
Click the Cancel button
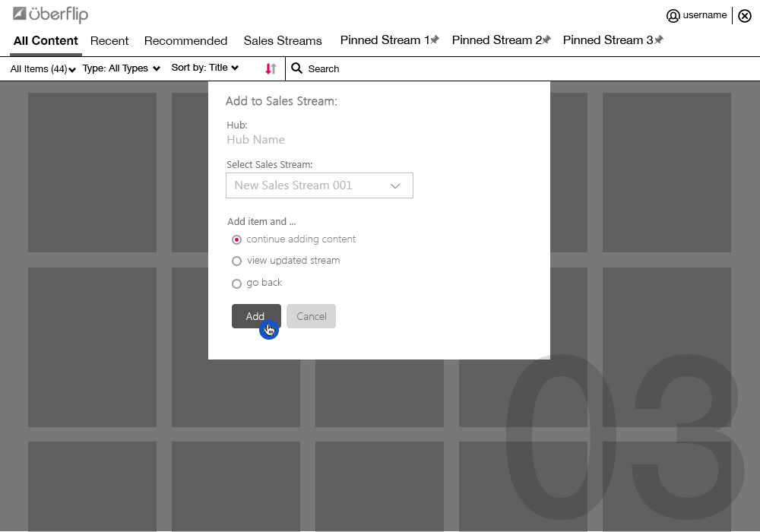pyautogui.click(x=311, y=316)
